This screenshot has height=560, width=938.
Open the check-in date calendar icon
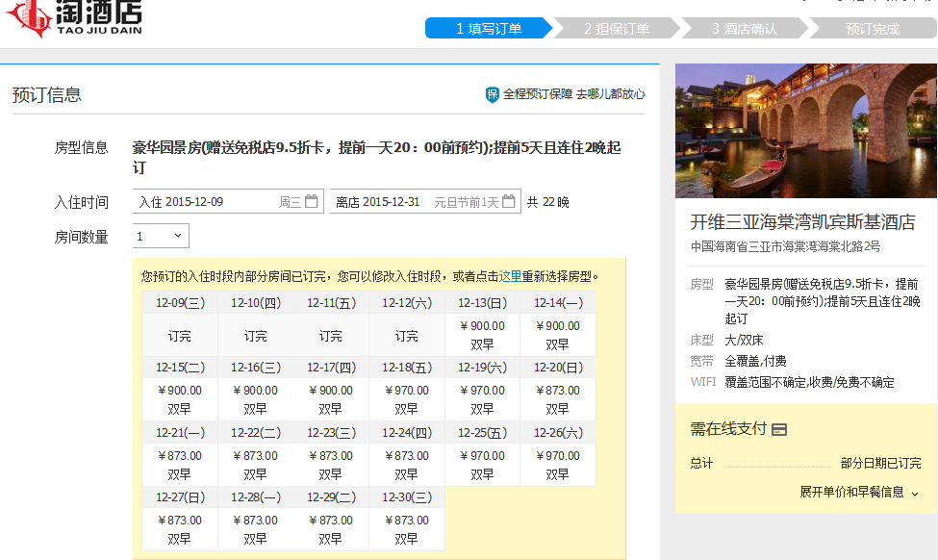312,202
